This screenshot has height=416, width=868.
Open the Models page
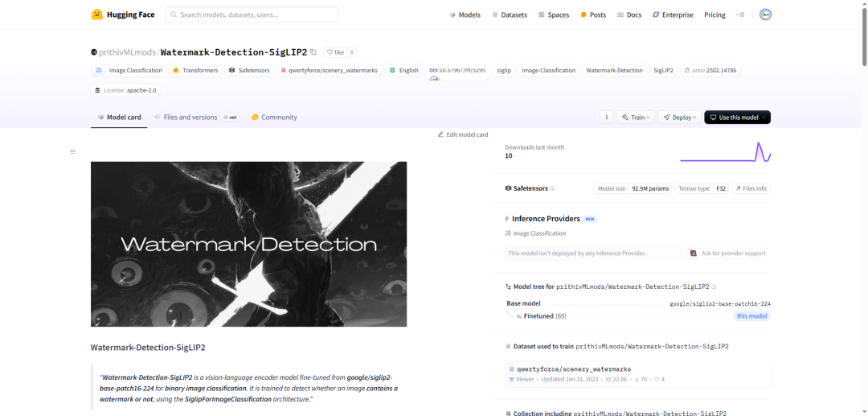465,15
